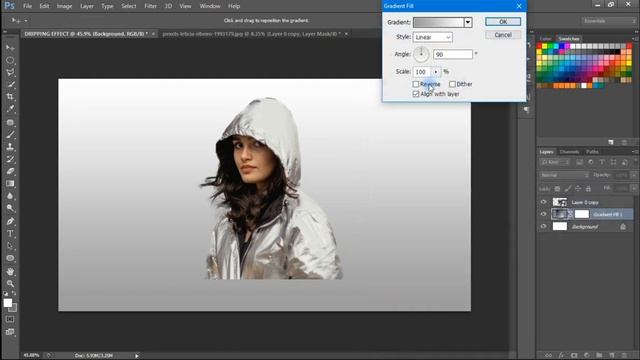
Task: Select the Eraser tool
Action: tap(10, 171)
